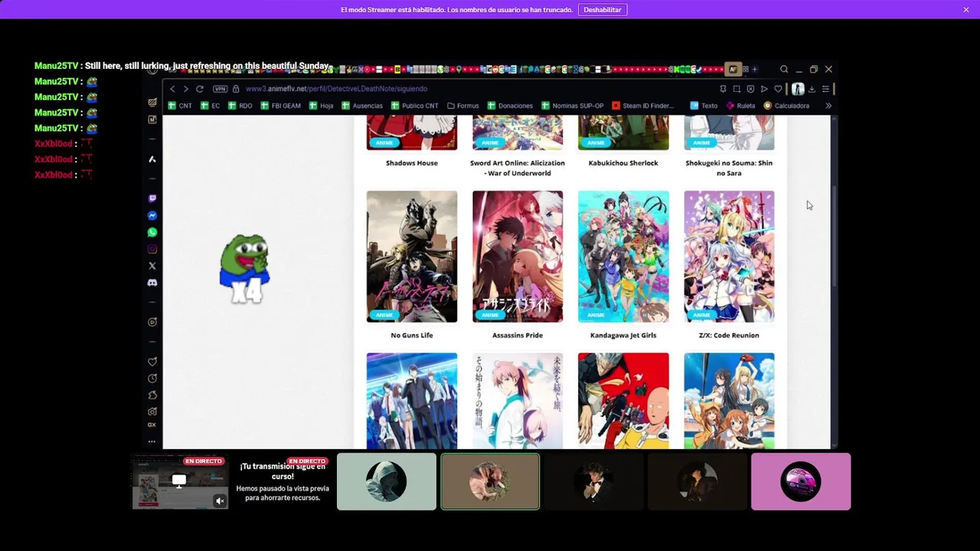This screenshot has width=980, height=551.
Task: Open the Calculadora bookmark
Action: tap(786, 106)
